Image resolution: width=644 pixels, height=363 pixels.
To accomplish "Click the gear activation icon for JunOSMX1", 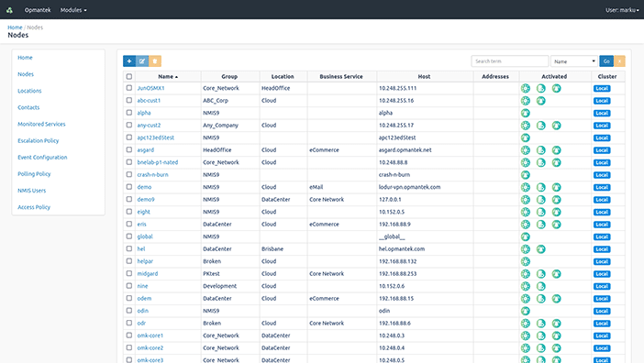I will coord(526,88).
